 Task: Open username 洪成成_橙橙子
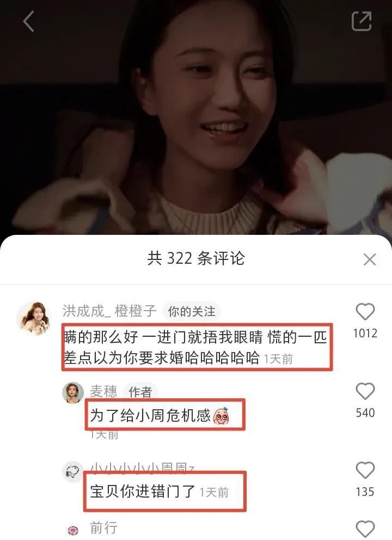coord(109,311)
